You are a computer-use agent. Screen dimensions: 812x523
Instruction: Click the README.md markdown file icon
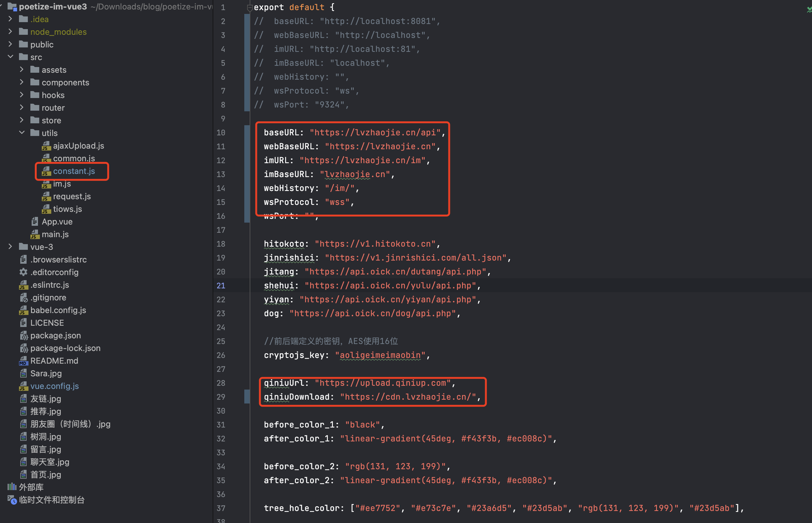(x=23, y=361)
